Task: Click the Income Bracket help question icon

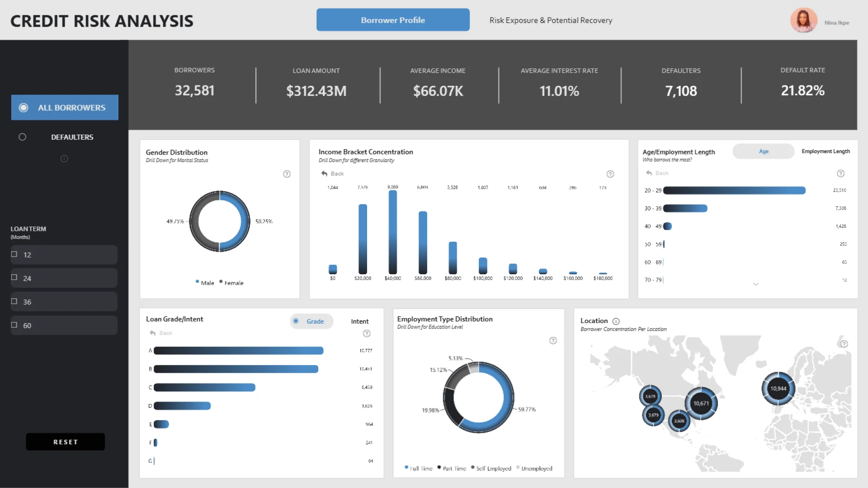Action: 610,174
